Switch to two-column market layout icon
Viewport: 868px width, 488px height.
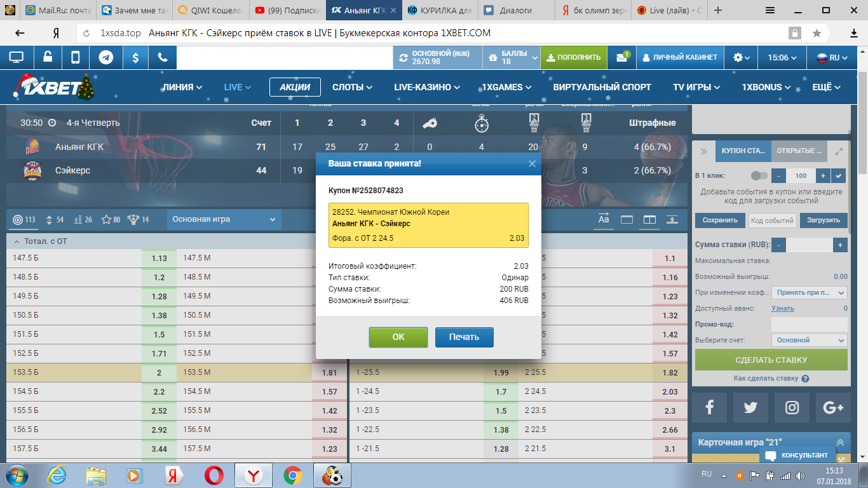point(649,220)
